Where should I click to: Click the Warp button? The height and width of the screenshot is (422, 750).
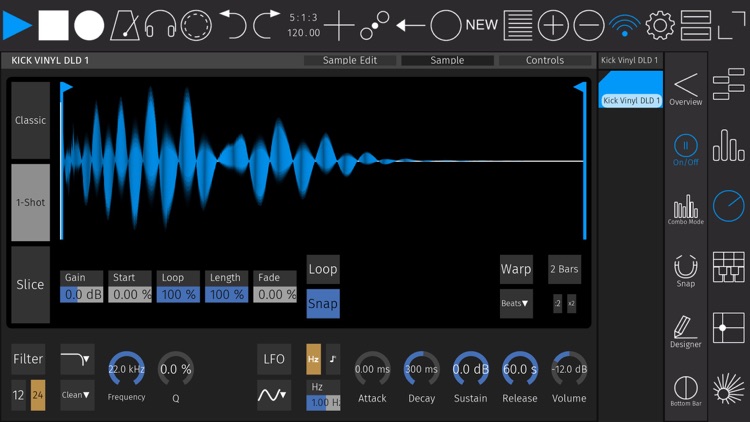516,269
